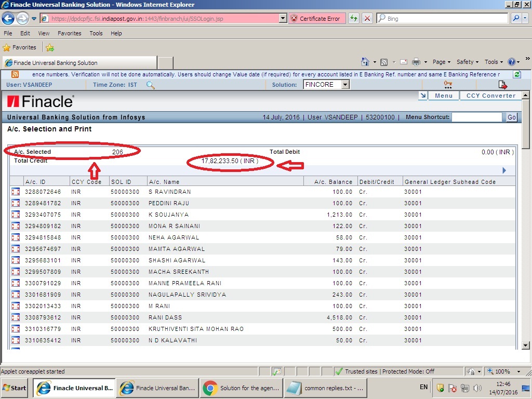Open the IE Help question mark icon
Screen dimensions: 532x399
click(x=511, y=62)
